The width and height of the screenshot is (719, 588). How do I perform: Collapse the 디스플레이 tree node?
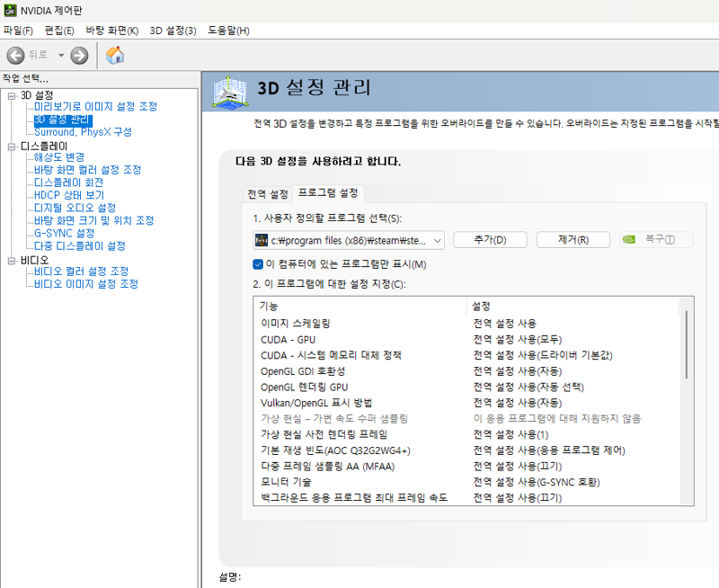(12, 147)
